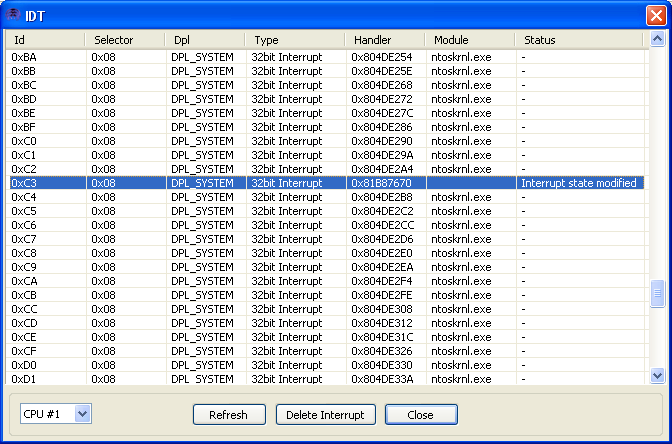Sort by the Selector column header
This screenshot has height=444, width=672.
click(x=124, y=40)
